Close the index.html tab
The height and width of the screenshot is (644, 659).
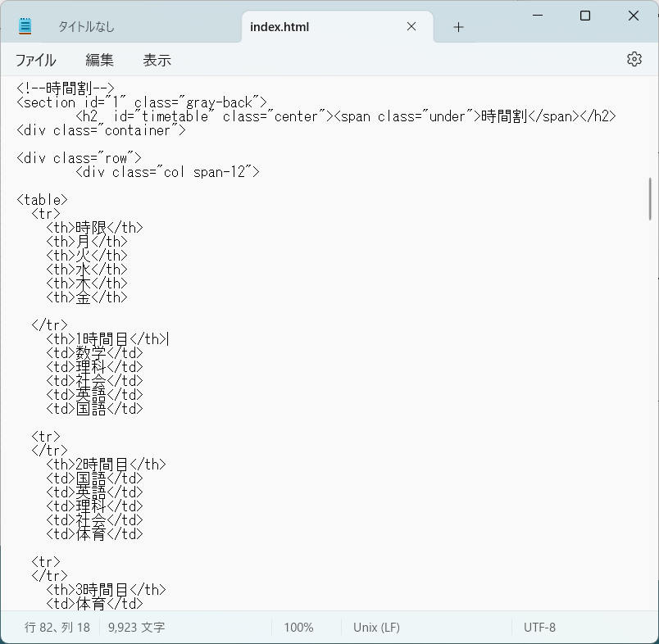coord(411,26)
